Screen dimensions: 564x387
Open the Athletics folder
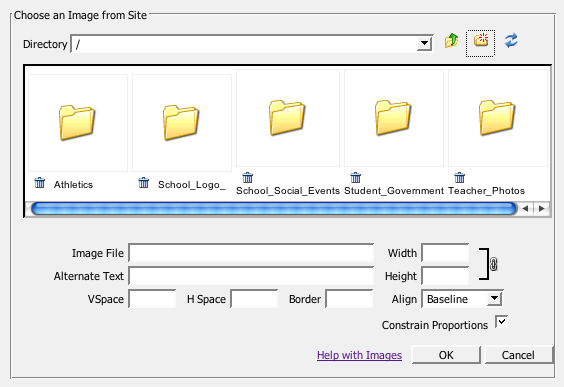click(77, 122)
